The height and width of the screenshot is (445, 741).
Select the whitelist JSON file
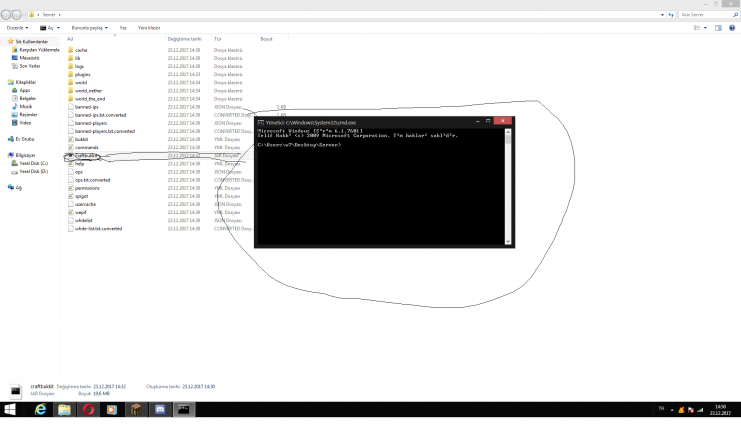tap(83, 220)
